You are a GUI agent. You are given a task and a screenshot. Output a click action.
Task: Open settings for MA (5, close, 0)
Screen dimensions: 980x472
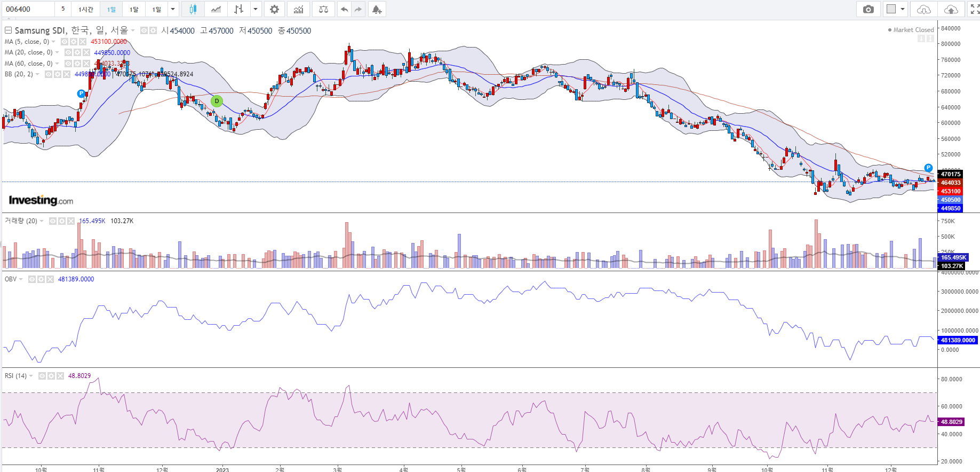(x=74, y=42)
